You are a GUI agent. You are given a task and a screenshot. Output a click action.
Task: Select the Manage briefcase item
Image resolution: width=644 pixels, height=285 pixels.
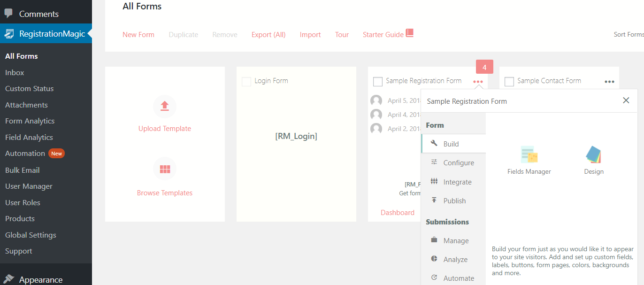453,240
